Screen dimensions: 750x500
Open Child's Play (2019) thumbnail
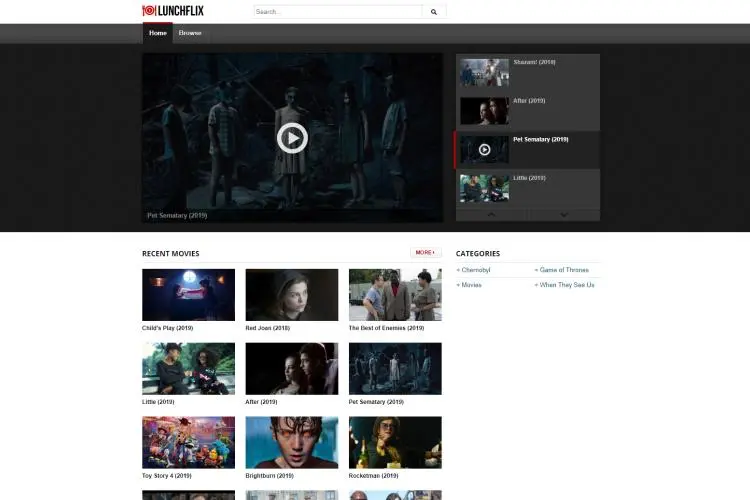[188, 295]
